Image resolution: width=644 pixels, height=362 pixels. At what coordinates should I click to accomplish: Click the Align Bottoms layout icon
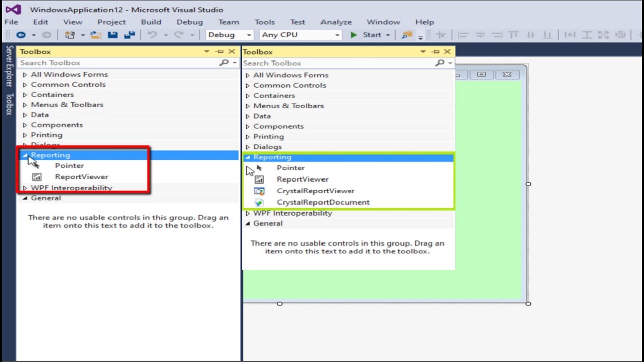pyautogui.click(x=547, y=35)
